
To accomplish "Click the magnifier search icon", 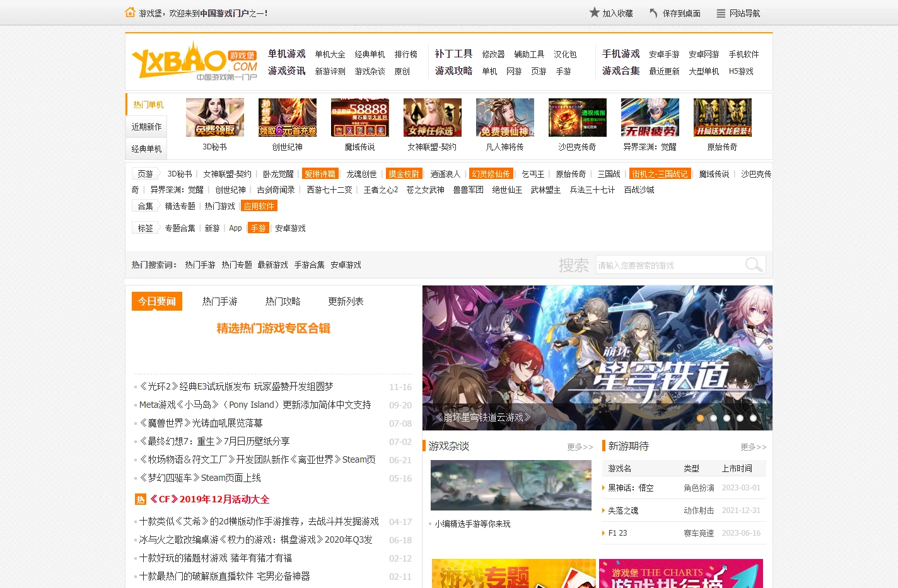I will tap(754, 265).
